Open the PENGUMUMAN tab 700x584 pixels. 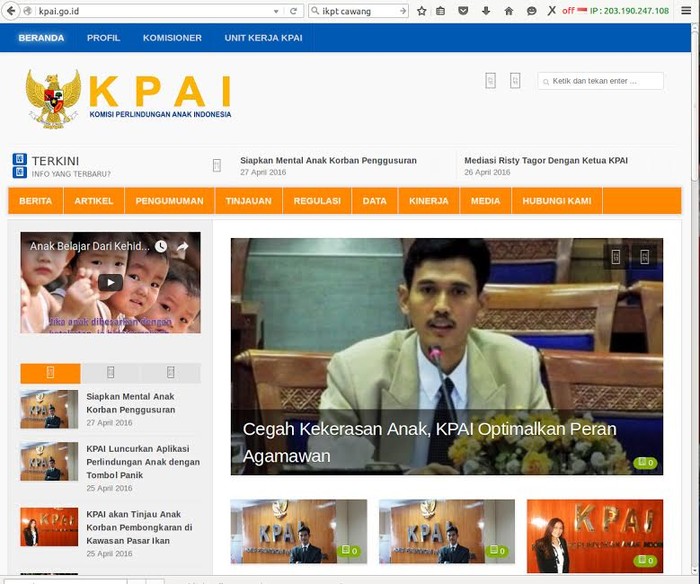(x=169, y=201)
